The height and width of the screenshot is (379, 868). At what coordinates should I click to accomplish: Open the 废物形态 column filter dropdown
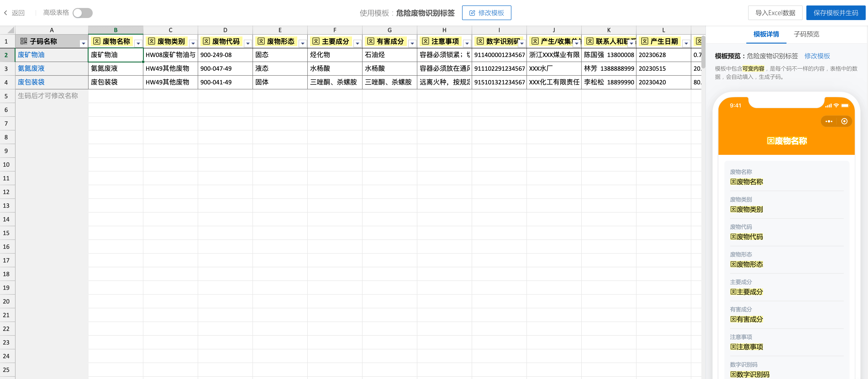point(302,43)
